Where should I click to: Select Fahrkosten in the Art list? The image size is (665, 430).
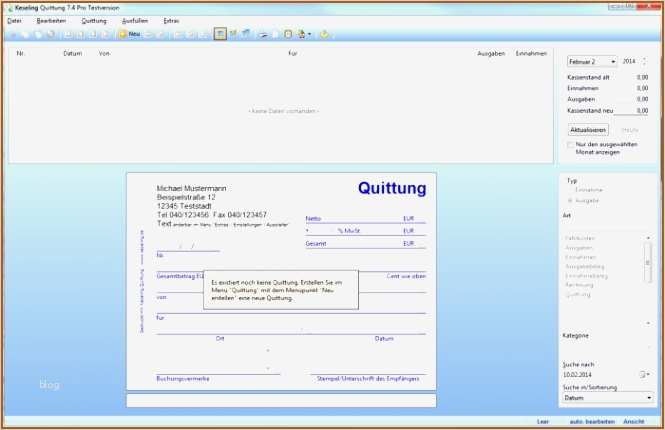click(x=580, y=238)
